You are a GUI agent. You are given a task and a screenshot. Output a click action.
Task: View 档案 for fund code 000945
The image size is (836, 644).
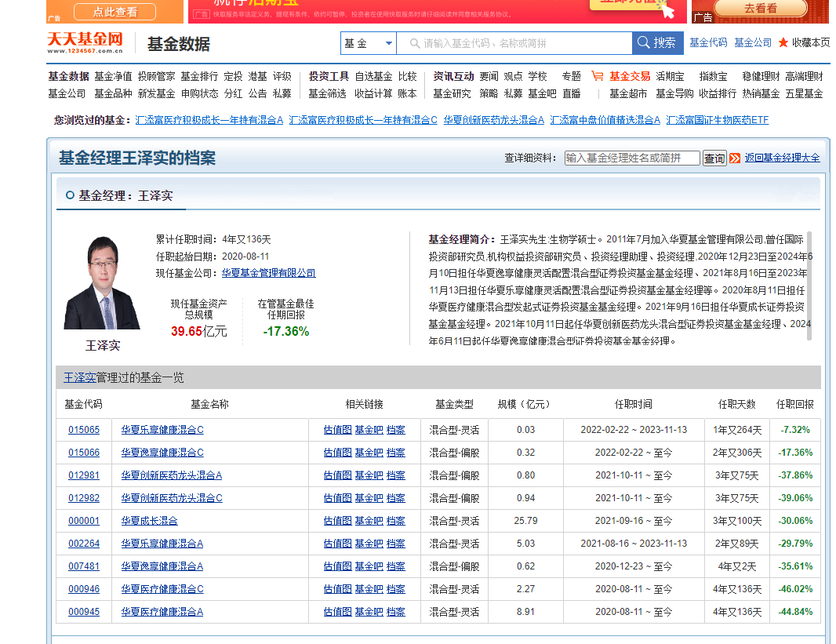click(x=395, y=611)
